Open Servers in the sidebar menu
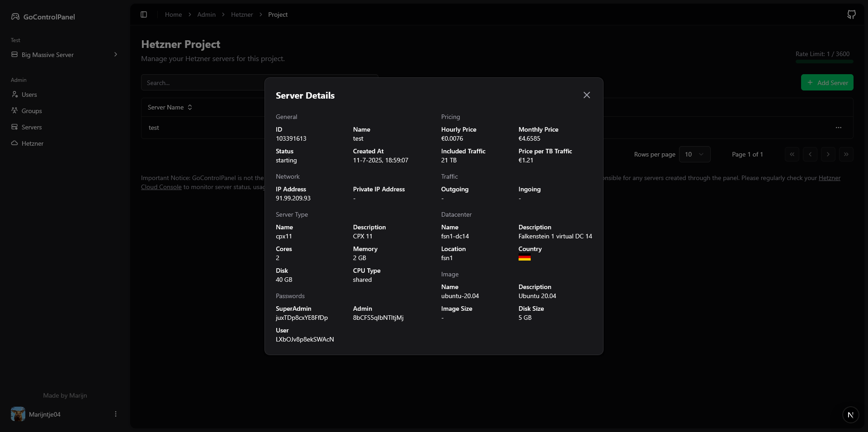 [x=65, y=127]
